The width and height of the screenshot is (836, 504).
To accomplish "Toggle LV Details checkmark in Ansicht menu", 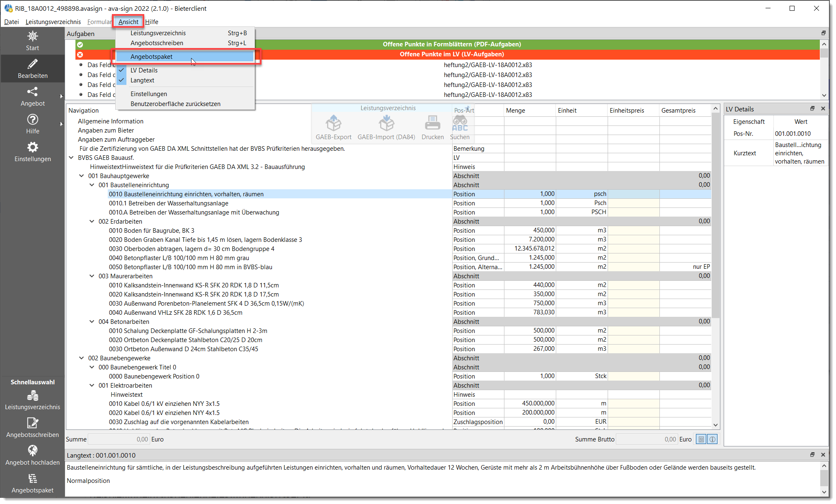I will click(121, 70).
